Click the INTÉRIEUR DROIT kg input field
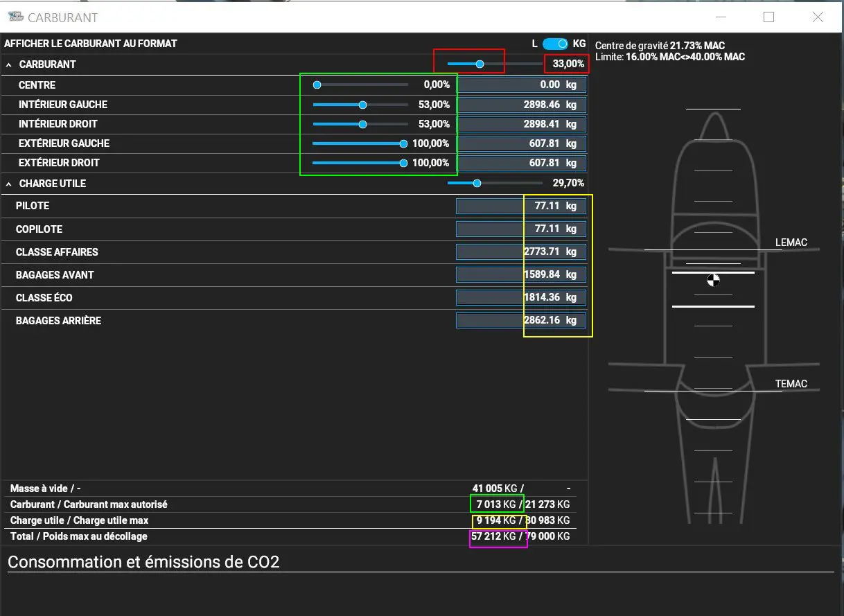 pos(520,125)
